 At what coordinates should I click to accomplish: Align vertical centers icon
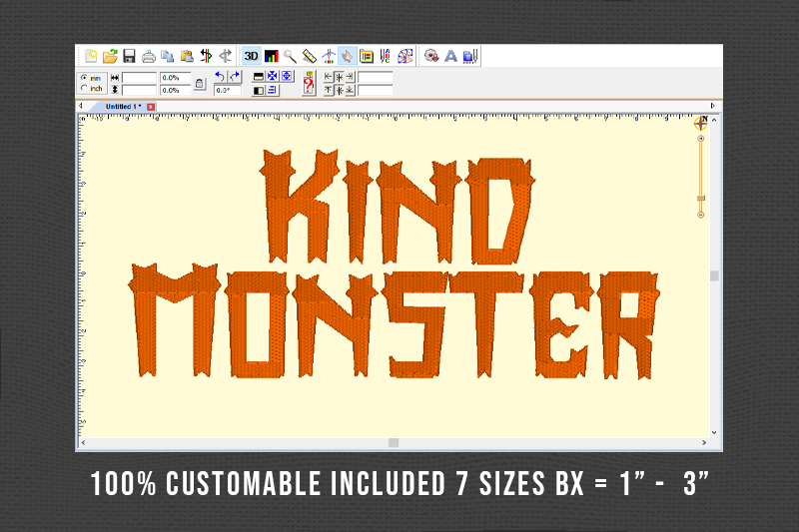tap(339, 90)
